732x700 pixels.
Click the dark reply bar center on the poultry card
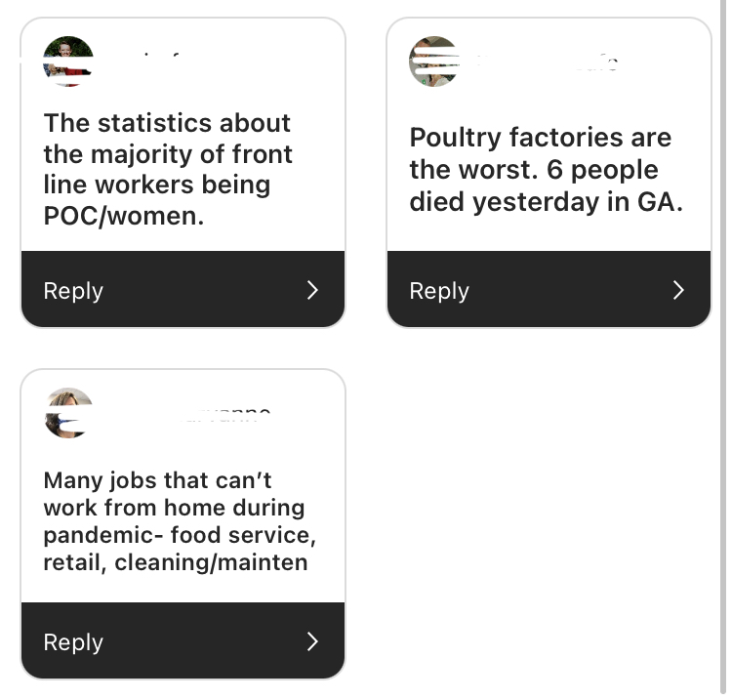coord(549,289)
